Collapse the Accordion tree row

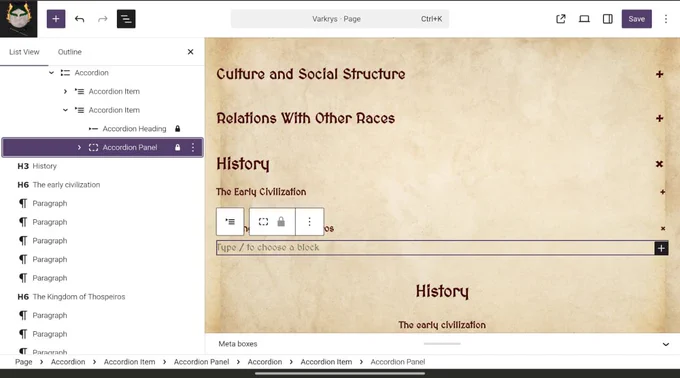click(x=51, y=73)
